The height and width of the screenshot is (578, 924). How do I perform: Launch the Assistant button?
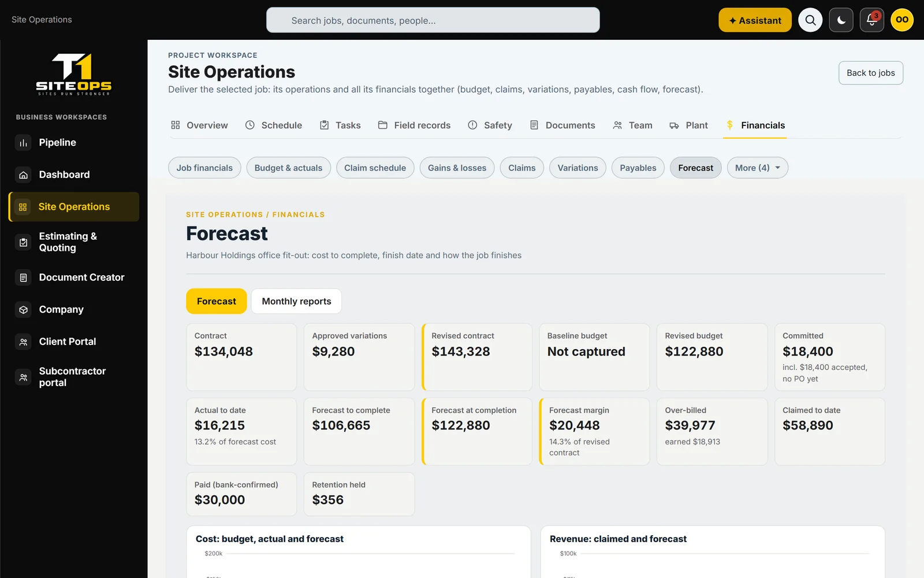pos(755,20)
